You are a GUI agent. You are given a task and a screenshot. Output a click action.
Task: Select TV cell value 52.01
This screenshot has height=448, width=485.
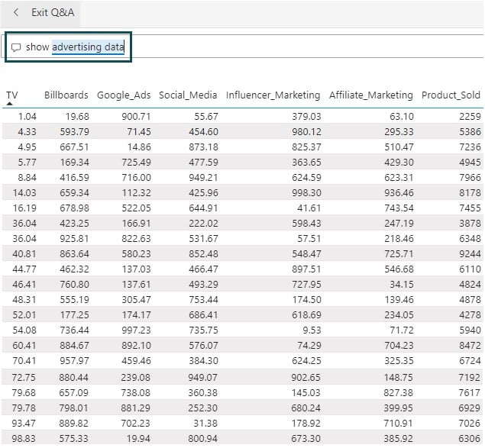pos(24,315)
